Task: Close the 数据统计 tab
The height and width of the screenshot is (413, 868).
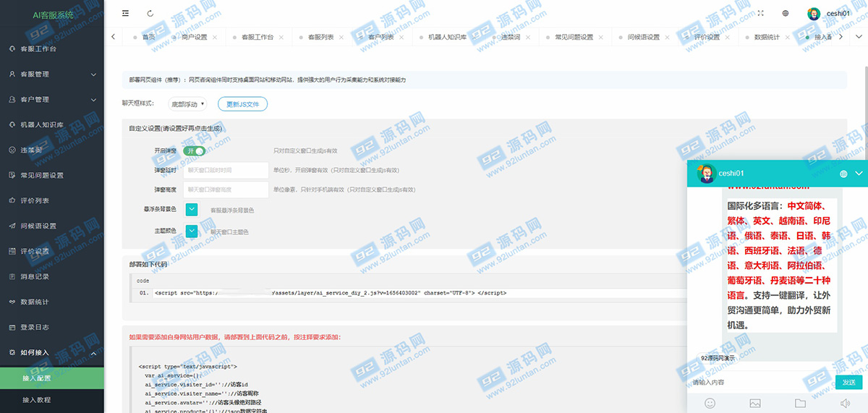Action: (x=788, y=37)
